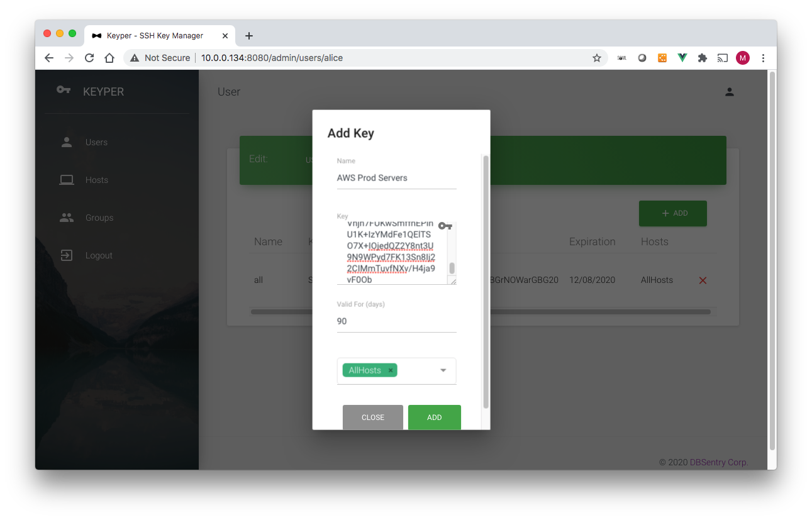Viewport: 812px width, 520px height.
Task: Click the Key textarea scrollbar
Action: (x=452, y=268)
